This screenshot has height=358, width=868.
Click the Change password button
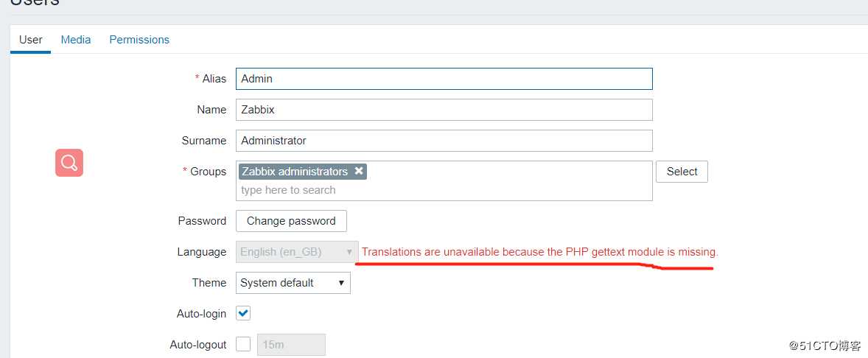pyautogui.click(x=291, y=221)
